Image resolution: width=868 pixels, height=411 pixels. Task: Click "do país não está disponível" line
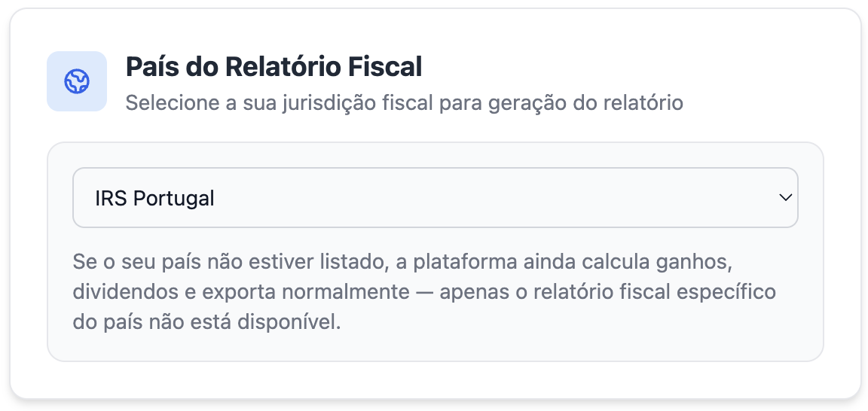207,322
